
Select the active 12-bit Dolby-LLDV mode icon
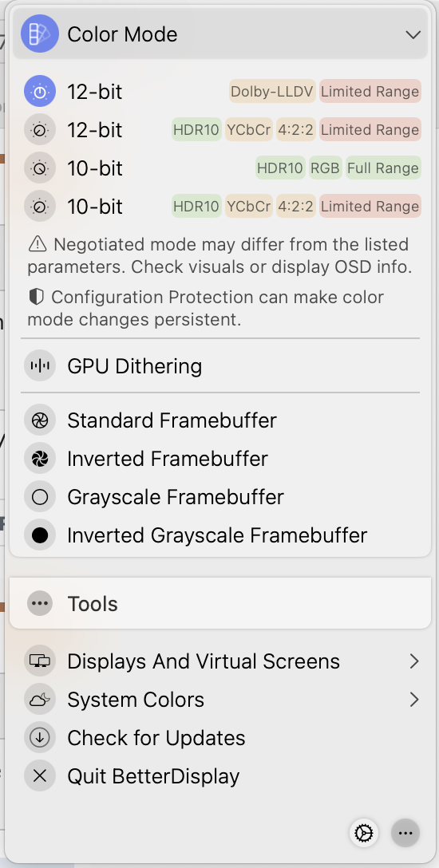(40, 91)
